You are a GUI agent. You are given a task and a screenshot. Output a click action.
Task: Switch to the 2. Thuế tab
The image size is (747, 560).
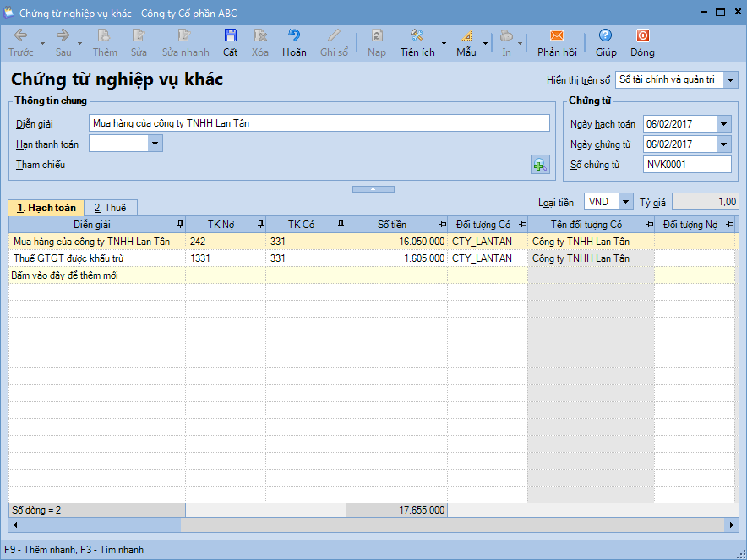[110, 208]
